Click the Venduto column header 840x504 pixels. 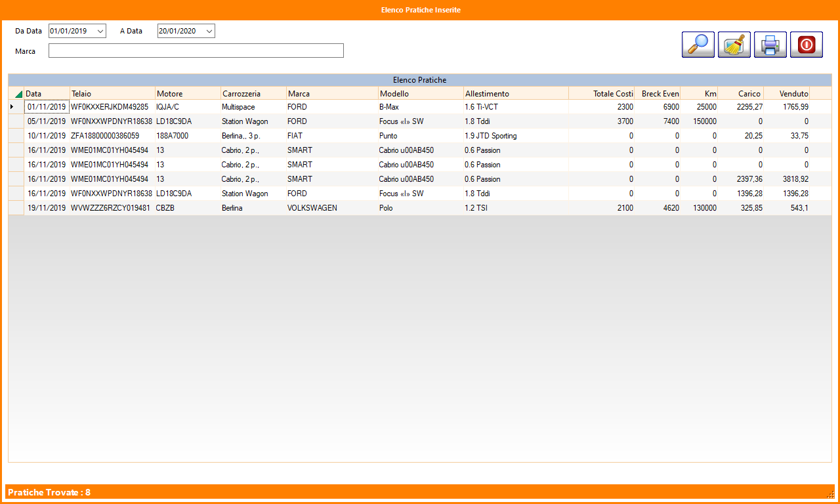[787, 93]
